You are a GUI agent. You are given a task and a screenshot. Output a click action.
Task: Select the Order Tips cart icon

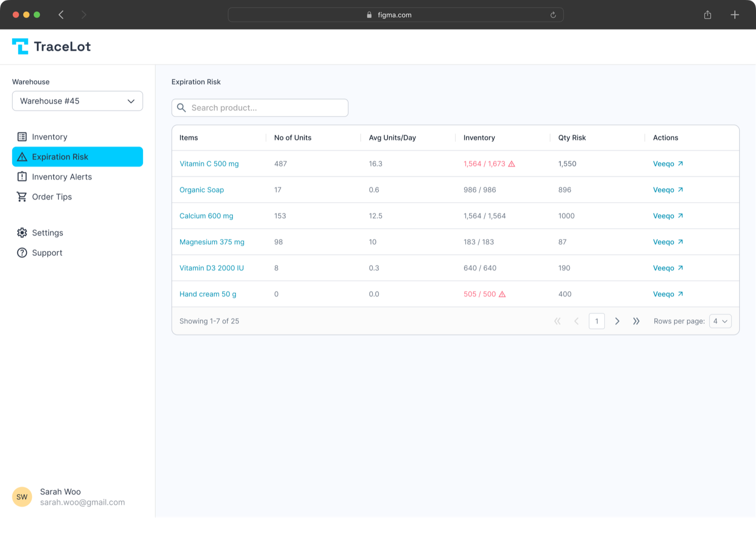click(22, 196)
